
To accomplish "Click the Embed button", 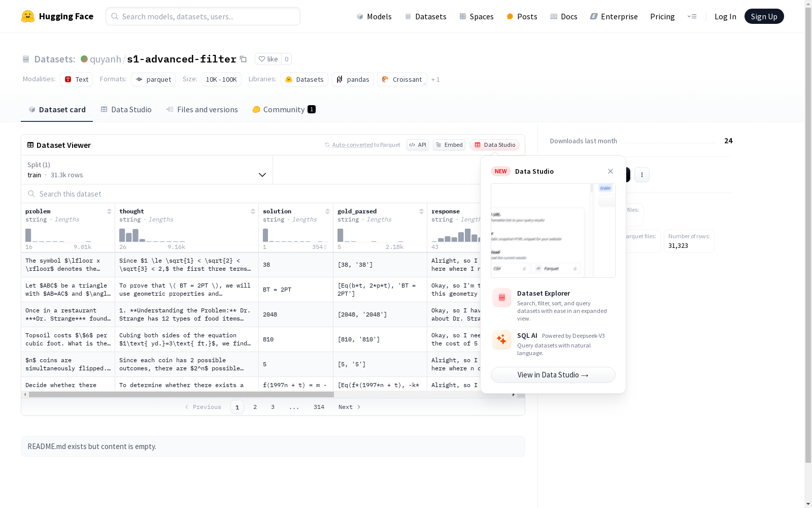I will coord(449,145).
